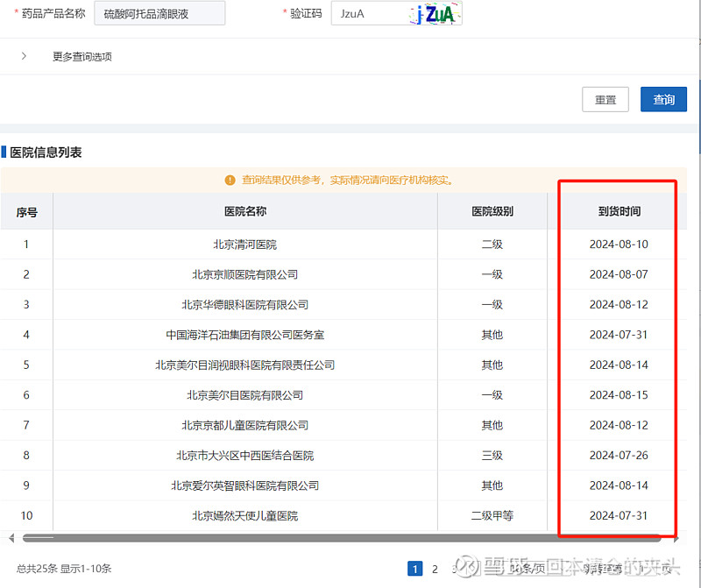The width and height of the screenshot is (701, 588).
Task: Open the items-per-page dropdown
Action: point(526,569)
